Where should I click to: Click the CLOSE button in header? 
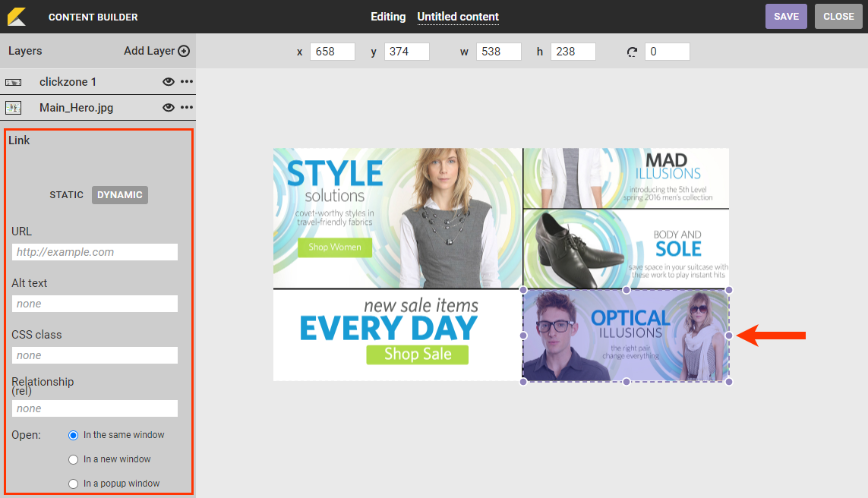(x=838, y=17)
